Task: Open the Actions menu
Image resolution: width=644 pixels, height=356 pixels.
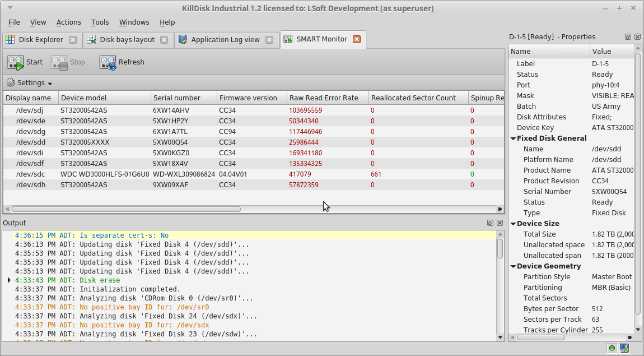Action: pos(68,22)
